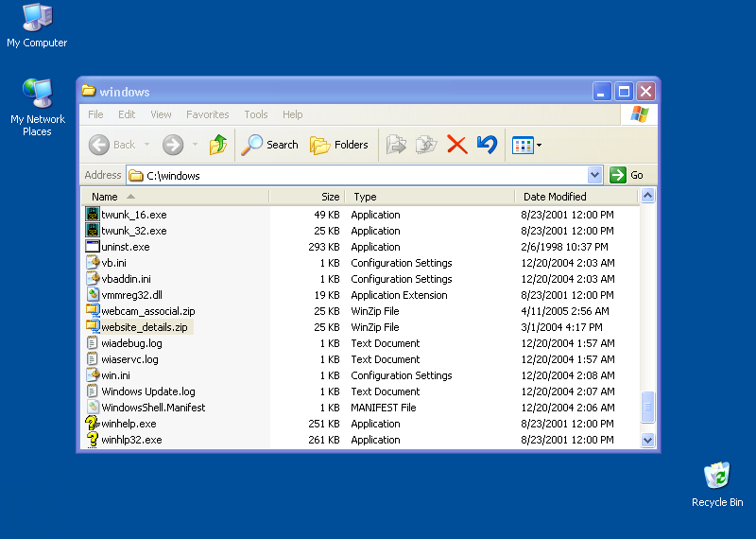Click the date 2/6/1998 10:37 PM

(564, 247)
